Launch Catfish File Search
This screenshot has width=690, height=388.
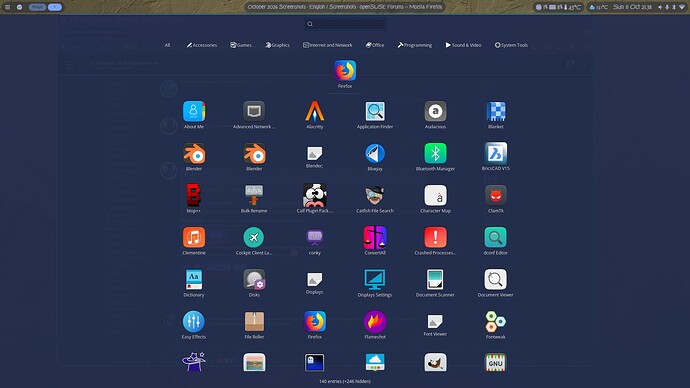click(375, 199)
